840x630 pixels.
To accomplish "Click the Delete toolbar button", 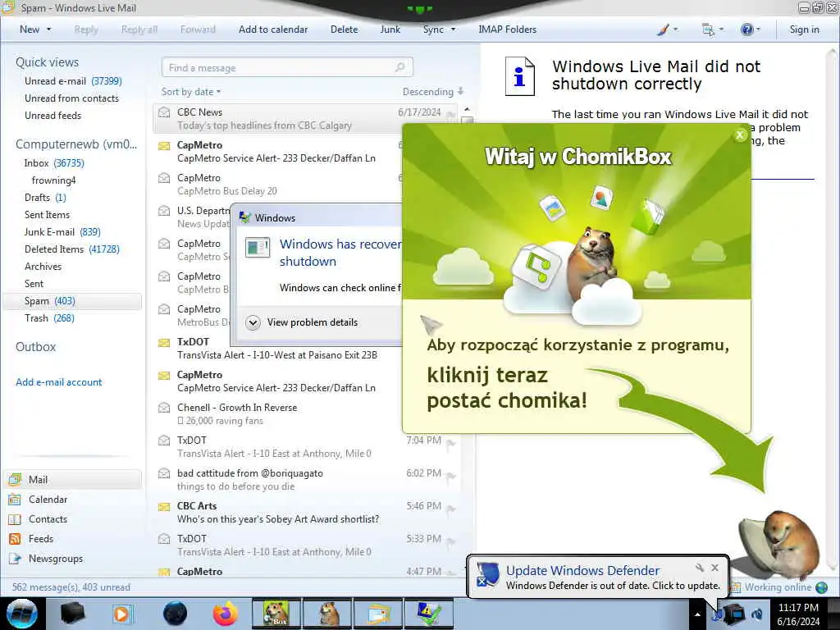I will coord(344,30).
